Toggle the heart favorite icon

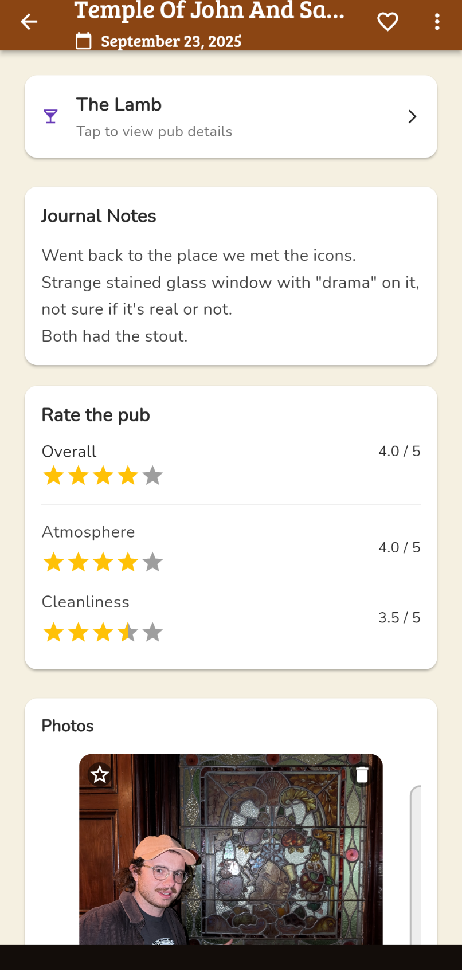pos(387,22)
